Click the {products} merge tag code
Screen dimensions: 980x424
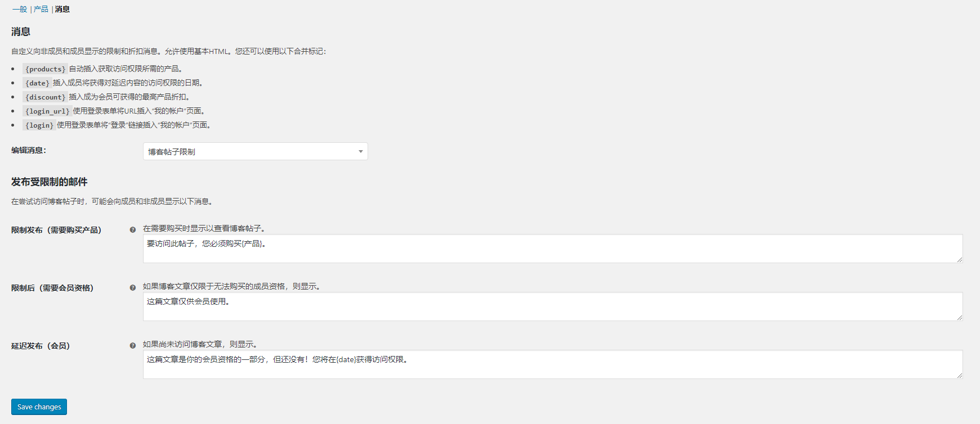click(x=45, y=69)
